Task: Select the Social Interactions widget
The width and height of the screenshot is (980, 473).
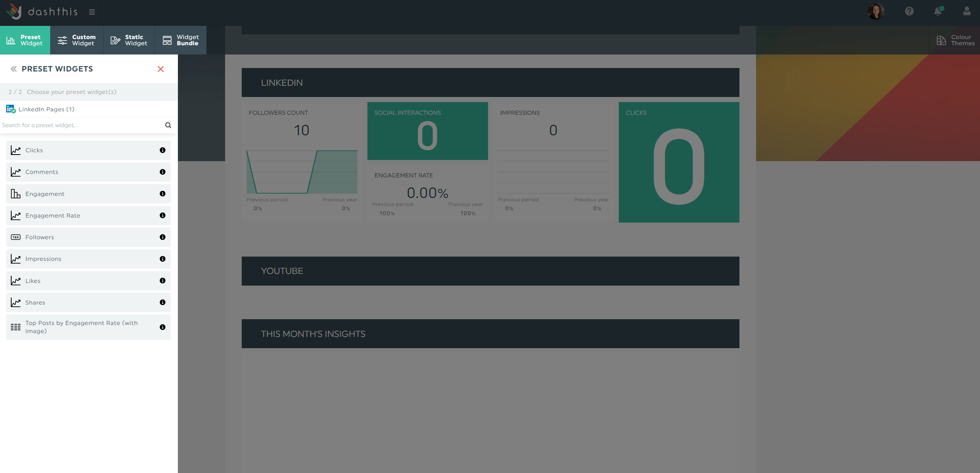Action: pos(428,131)
